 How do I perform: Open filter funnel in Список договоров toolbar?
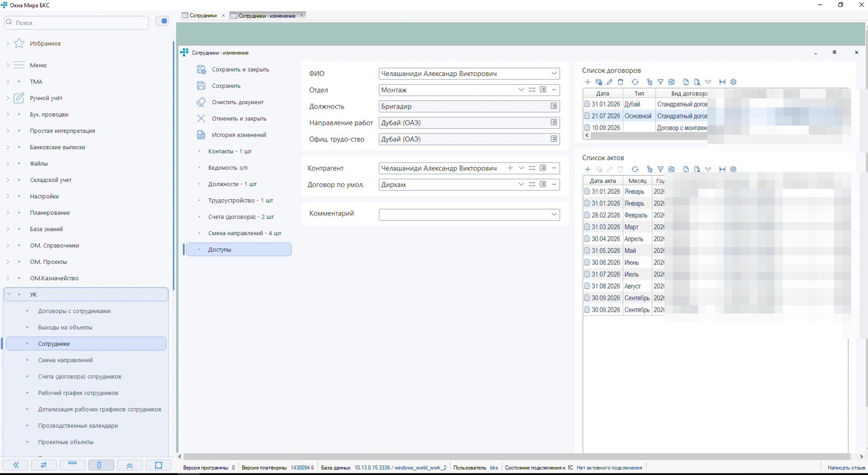point(660,82)
